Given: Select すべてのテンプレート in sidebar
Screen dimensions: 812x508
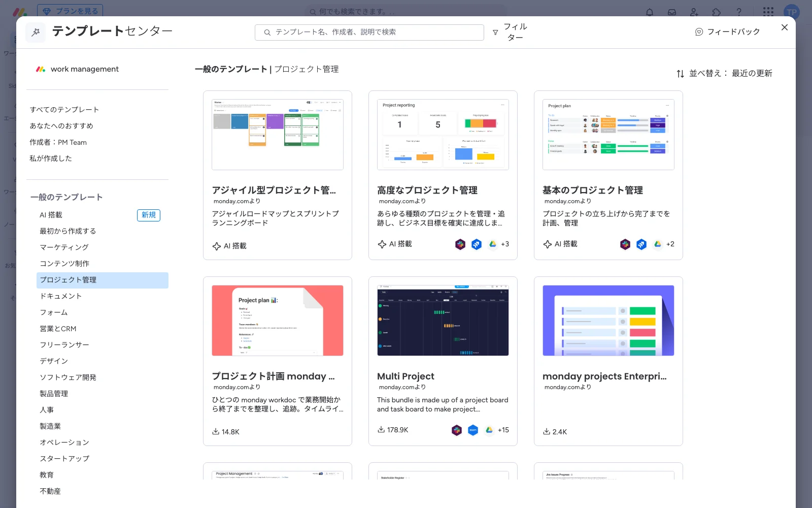Looking at the screenshot, I should 64,110.
